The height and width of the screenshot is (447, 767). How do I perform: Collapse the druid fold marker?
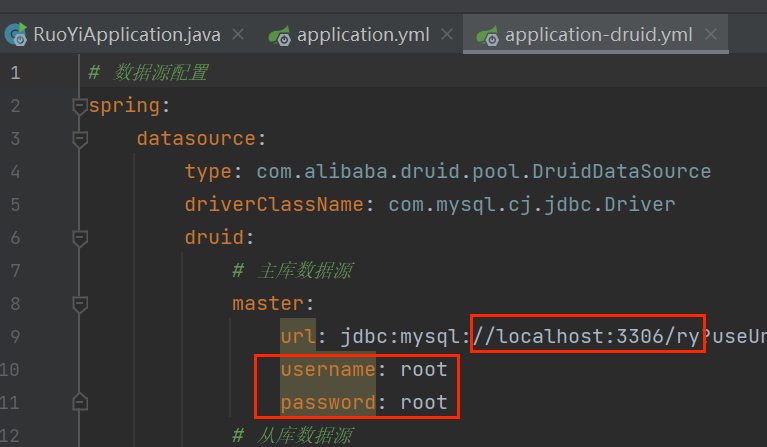coord(80,238)
